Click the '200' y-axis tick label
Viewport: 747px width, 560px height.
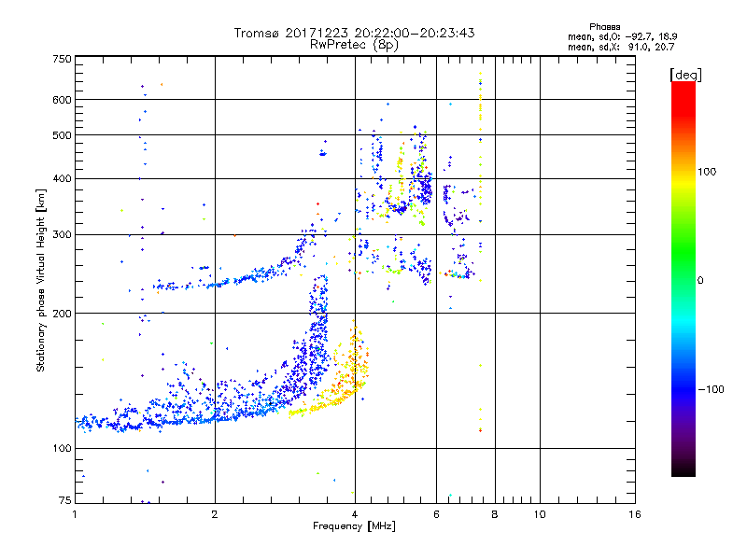point(62,314)
